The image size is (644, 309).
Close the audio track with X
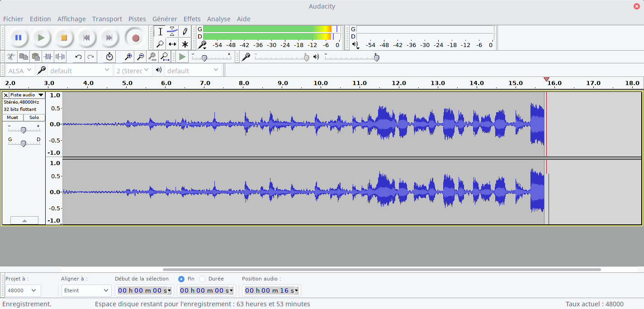[x=6, y=95]
